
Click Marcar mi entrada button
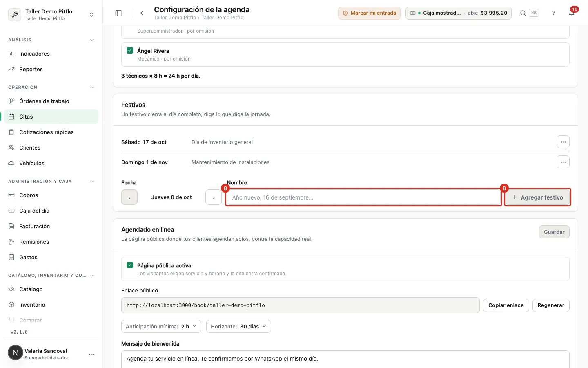(x=369, y=13)
